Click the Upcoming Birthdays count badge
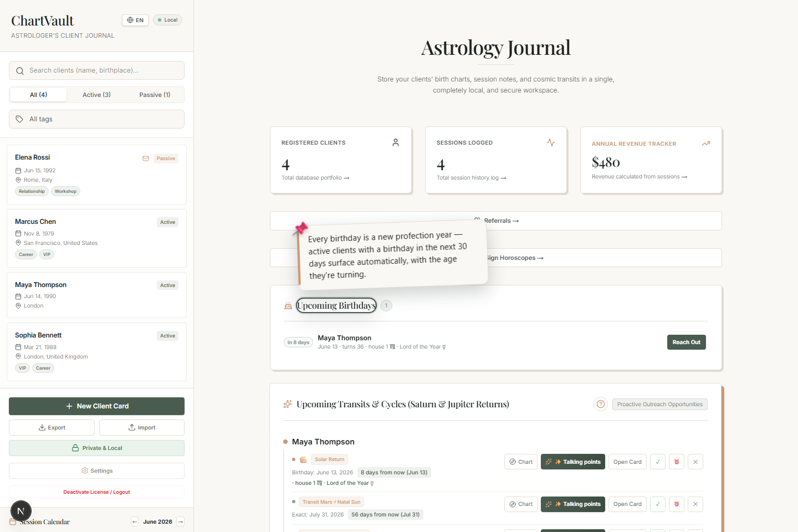 point(386,305)
